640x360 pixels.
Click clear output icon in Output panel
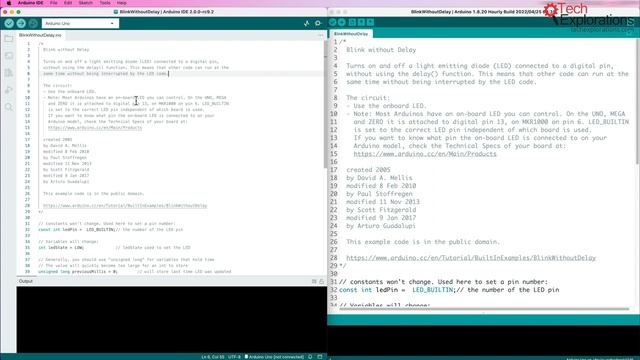314,281
